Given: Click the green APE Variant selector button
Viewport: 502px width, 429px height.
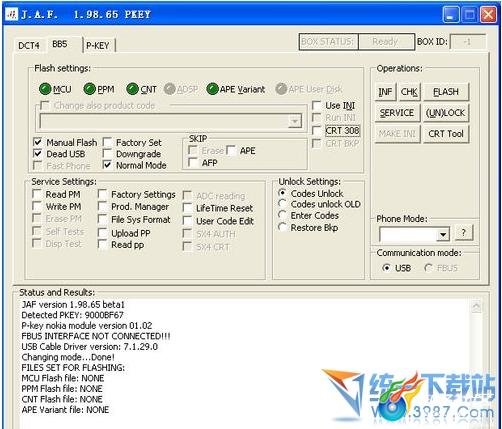Looking at the screenshot, I should [x=212, y=89].
